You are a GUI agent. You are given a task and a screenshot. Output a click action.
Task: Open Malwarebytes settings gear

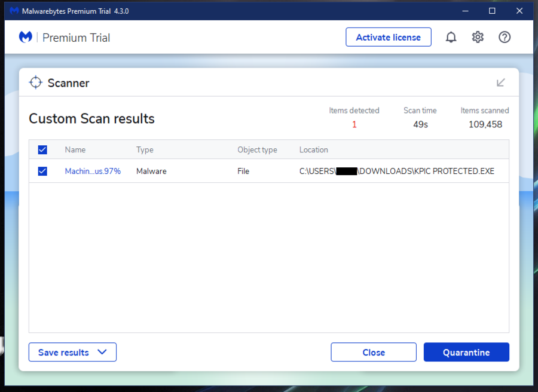pyautogui.click(x=478, y=37)
